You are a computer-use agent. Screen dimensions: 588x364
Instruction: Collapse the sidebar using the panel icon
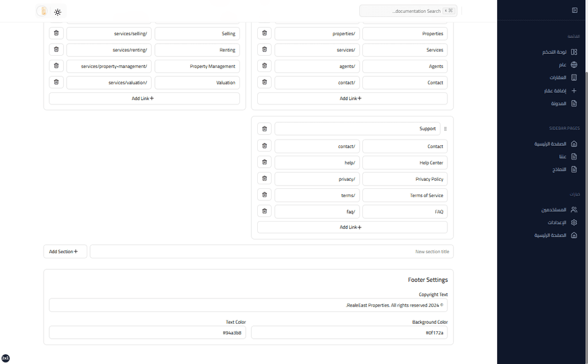[574, 10]
